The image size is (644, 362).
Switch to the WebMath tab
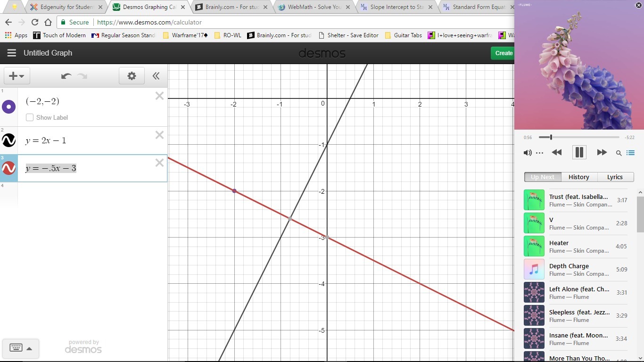point(314,7)
